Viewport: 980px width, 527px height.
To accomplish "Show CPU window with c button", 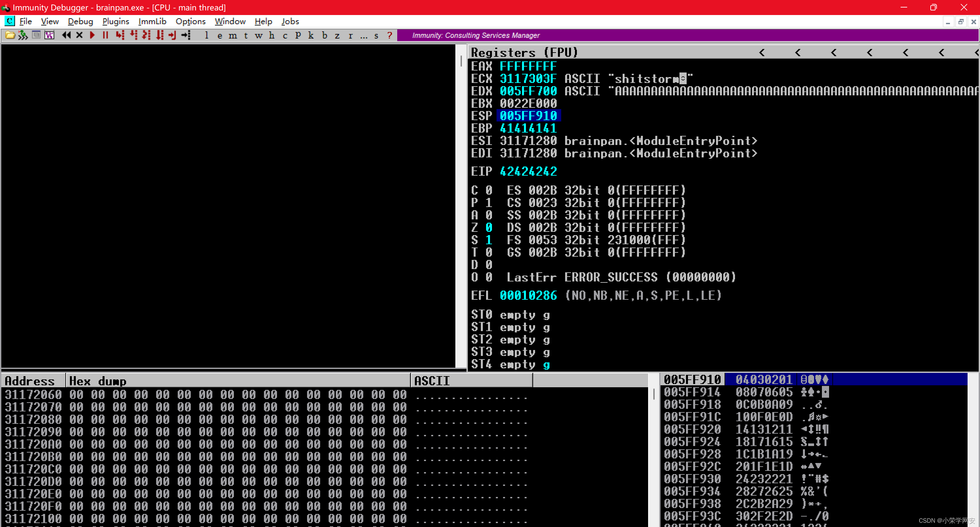I will (285, 35).
